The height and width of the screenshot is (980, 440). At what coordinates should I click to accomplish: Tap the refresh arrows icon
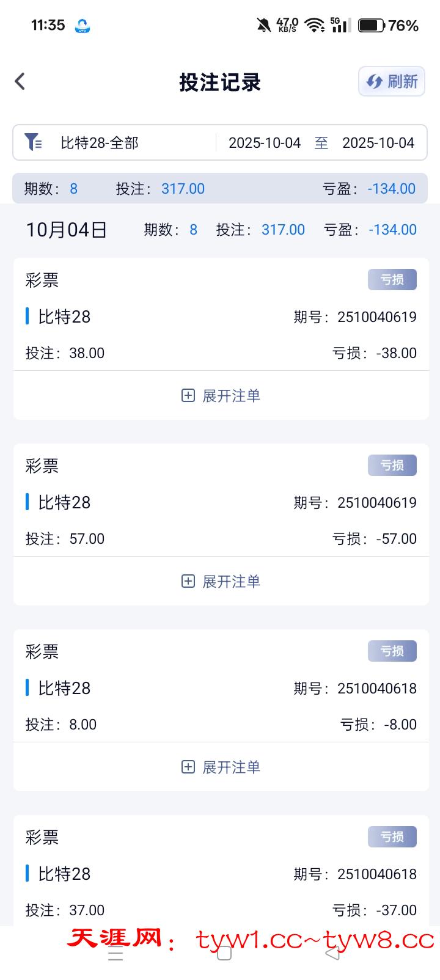[x=374, y=81]
